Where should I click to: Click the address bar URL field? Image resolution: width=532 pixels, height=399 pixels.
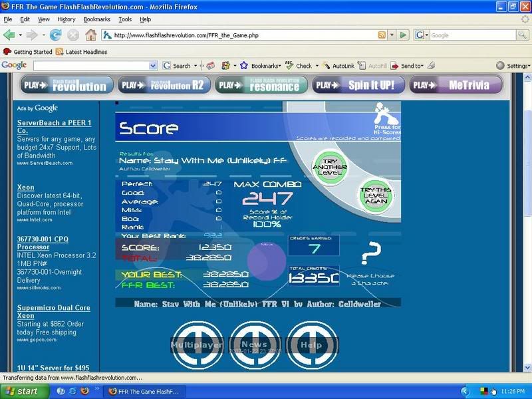(244, 35)
